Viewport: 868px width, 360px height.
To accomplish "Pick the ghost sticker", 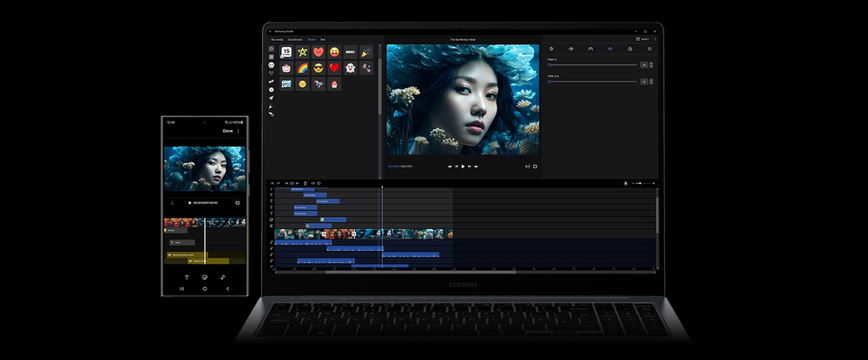I will (350, 68).
